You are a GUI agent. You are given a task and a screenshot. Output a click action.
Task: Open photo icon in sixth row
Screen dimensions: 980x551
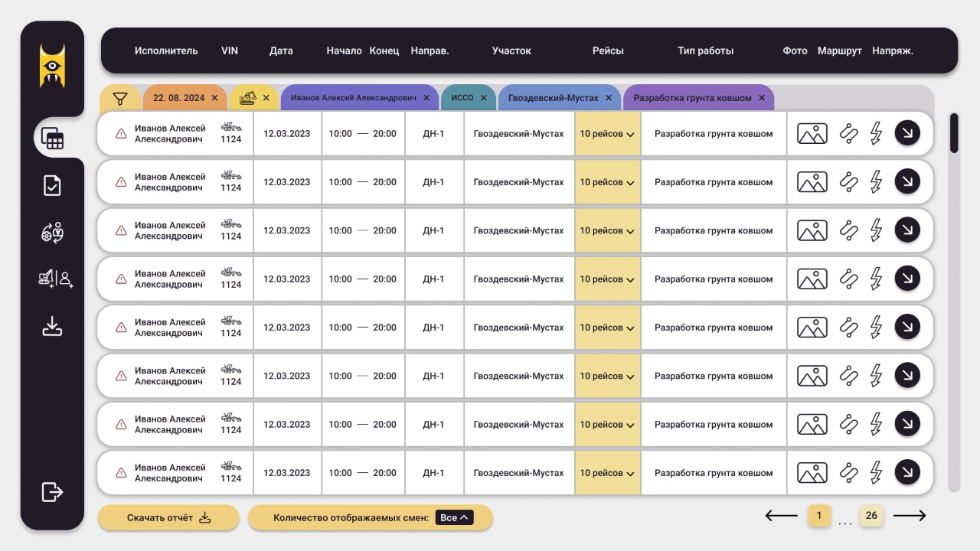pyautogui.click(x=812, y=376)
